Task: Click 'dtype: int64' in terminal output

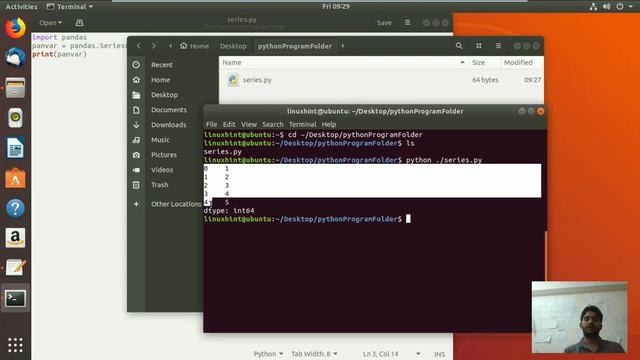Action: [229, 211]
